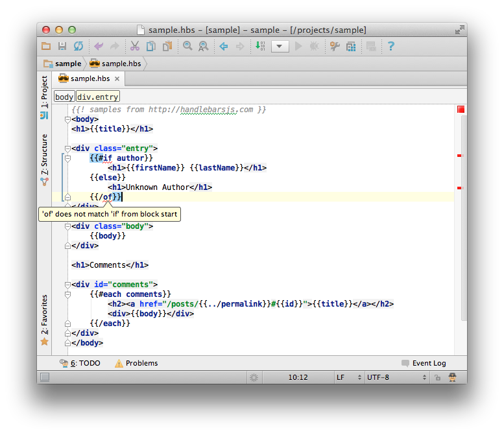Click the {{else}} line text
This screenshot has height=435, width=504.
point(108,178)
